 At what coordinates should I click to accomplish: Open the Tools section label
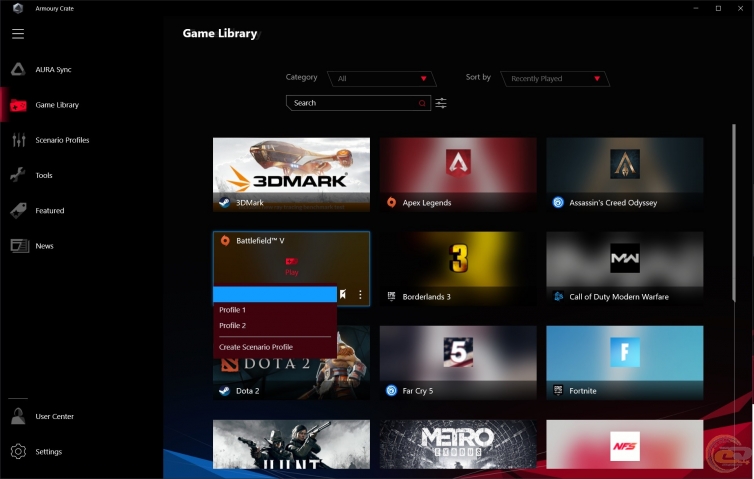click(44, 176)
